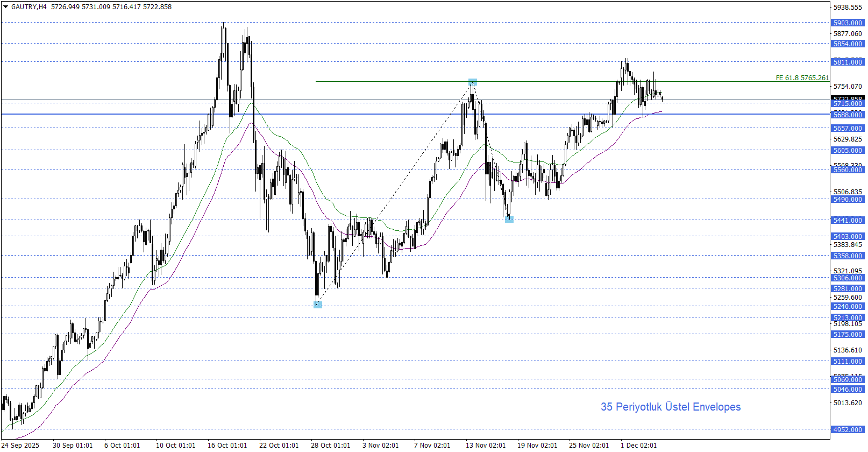
Task: Click the 1 Dec 02:01 date label
Action: [x=639, y=445]
